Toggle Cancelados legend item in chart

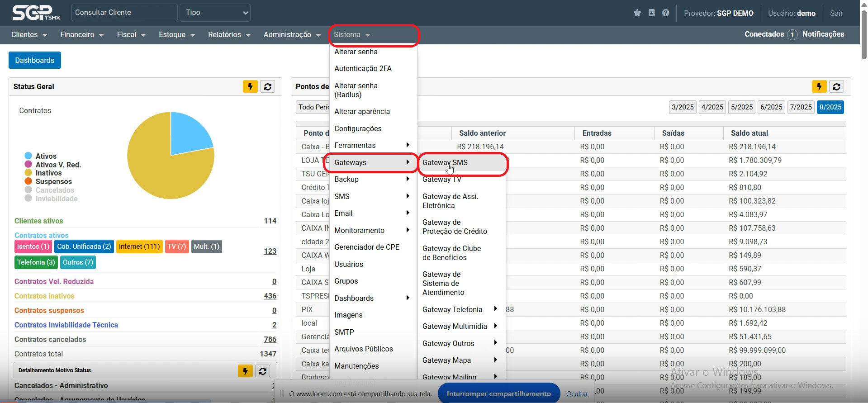click(54, 190)
